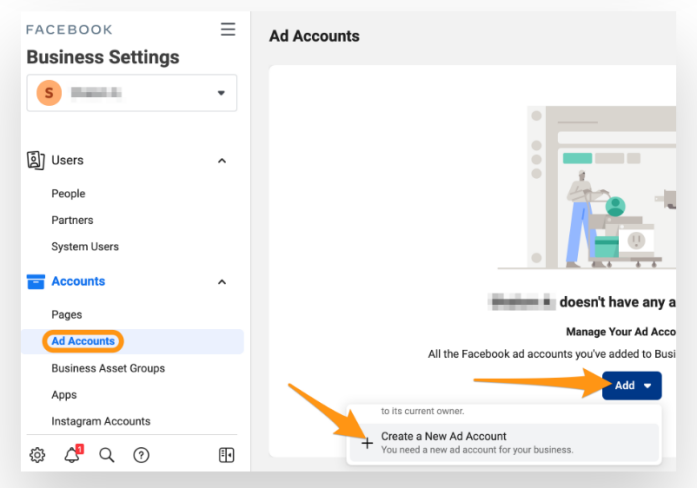Open Partners in the sidebar

pyautogui.click(x=72, y=220)
